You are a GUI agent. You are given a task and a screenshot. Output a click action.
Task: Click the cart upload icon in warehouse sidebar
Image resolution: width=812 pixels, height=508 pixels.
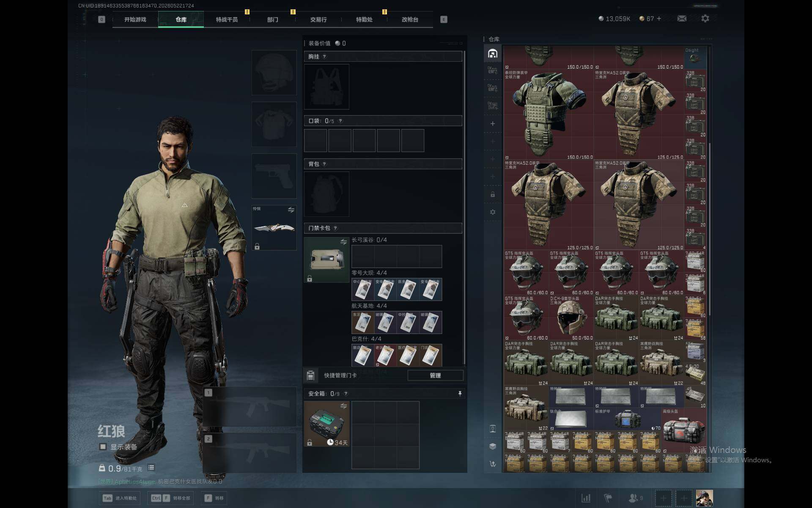pos(493,464)
